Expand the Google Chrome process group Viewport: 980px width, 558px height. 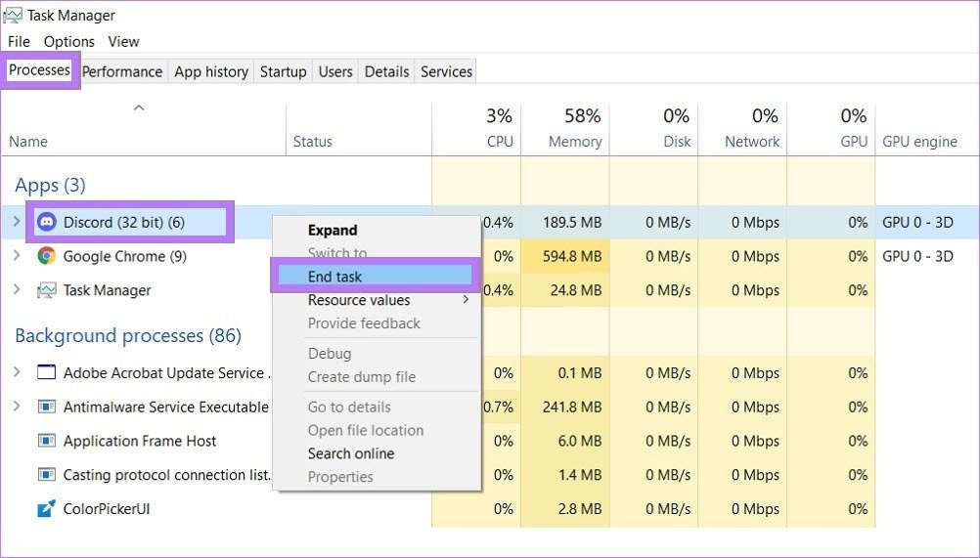tap(17, 255)
